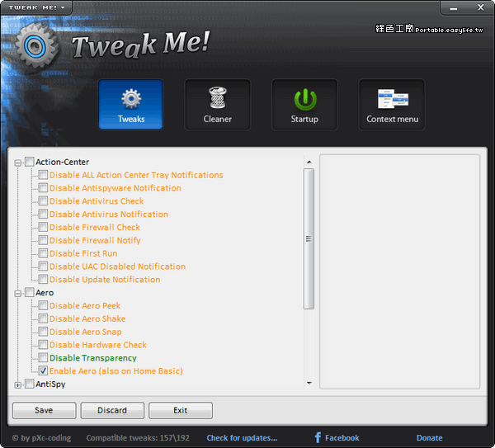Check Disable Antivirus Check box

(43, 200)
